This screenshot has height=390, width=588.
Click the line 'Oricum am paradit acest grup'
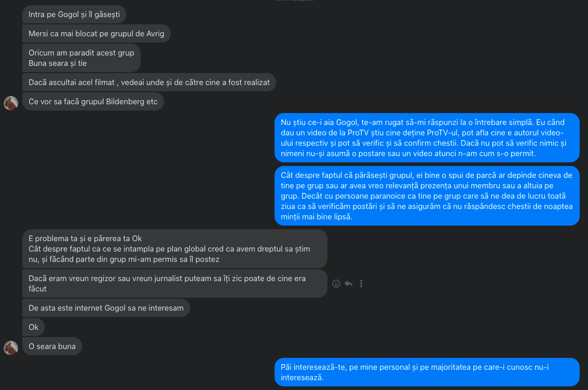point(81,53)
